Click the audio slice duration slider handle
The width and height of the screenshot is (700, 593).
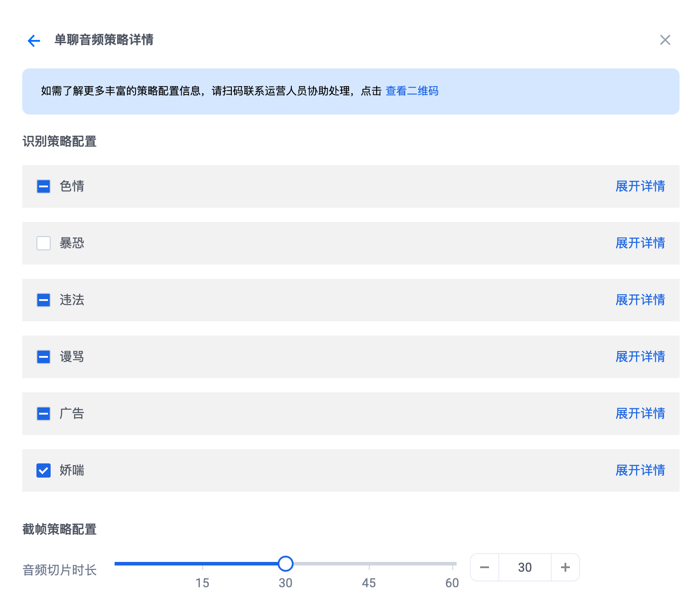coord(286,564)
